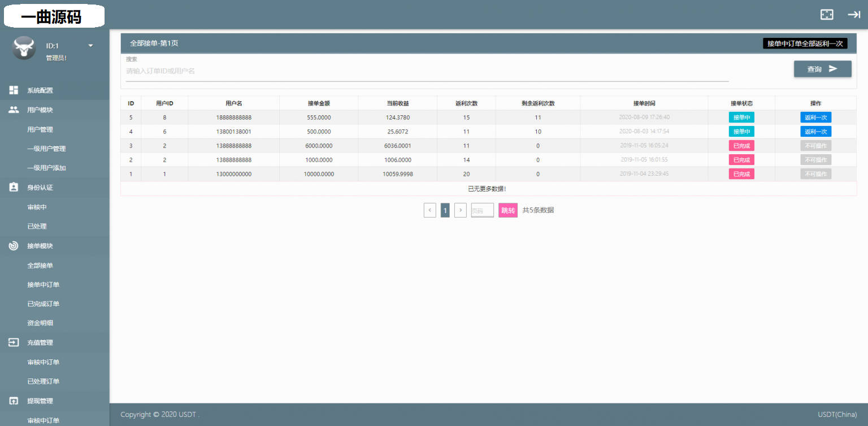This screenshot has height=426, width=868.
Task: Click the send arrow icon in 查询 button
Action: (x=833, y=69)
